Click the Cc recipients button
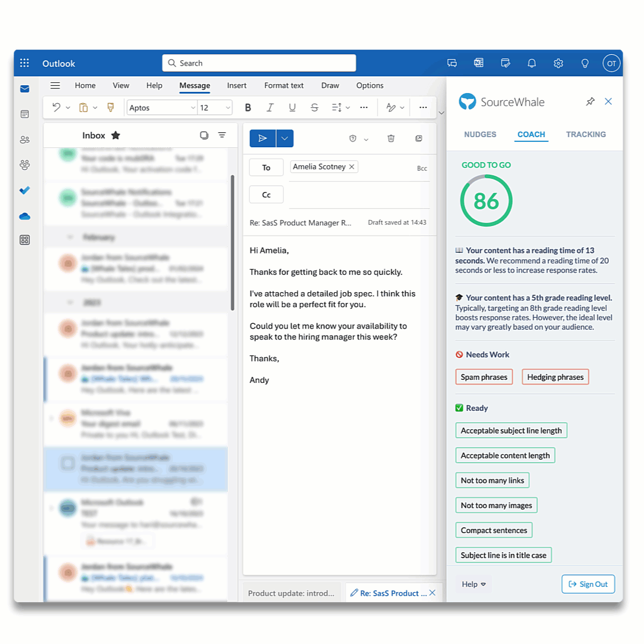This screenshot has height=644, width=644. tap(266, 194)
